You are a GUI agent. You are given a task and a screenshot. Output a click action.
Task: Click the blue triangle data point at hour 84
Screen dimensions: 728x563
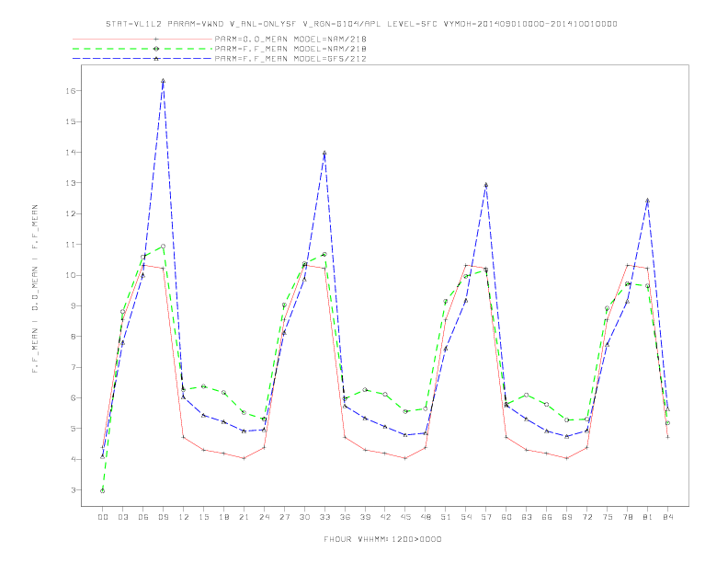(667, 409)
